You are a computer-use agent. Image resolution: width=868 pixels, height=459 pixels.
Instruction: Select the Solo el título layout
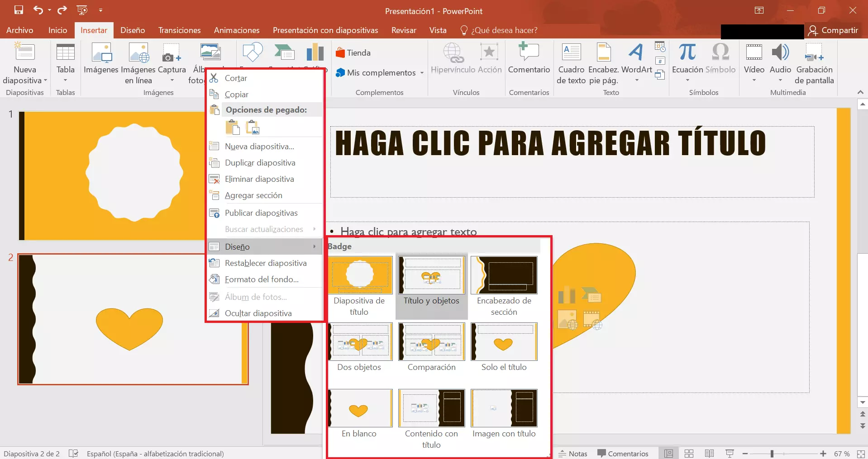[x=504, y=347]
